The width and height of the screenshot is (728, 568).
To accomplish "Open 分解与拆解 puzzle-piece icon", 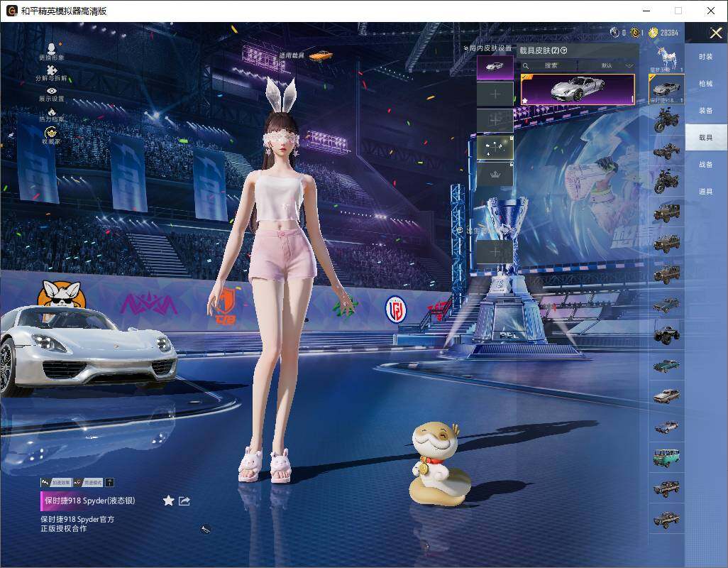I will coord(52,70).
